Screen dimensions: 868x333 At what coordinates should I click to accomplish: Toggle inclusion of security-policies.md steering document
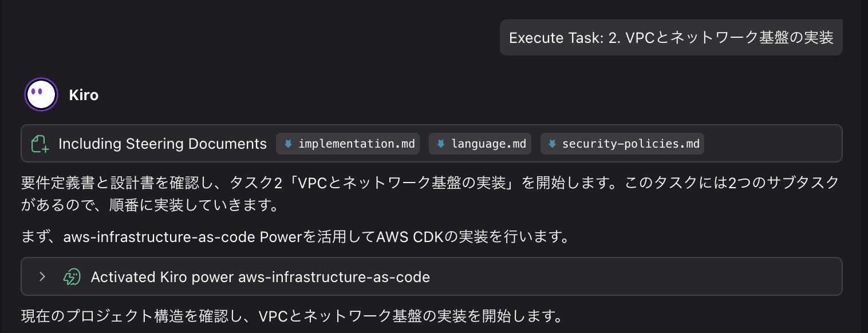click(x=622, y=144)
